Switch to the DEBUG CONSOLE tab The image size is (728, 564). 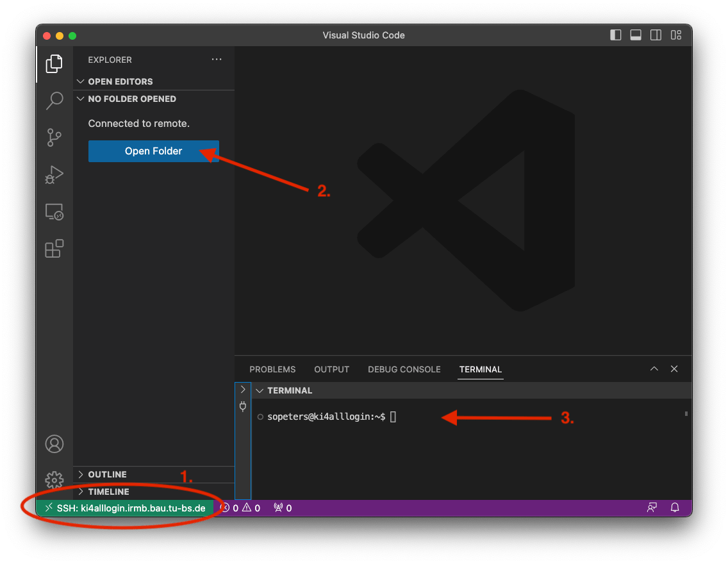click(x=404, y=370)
